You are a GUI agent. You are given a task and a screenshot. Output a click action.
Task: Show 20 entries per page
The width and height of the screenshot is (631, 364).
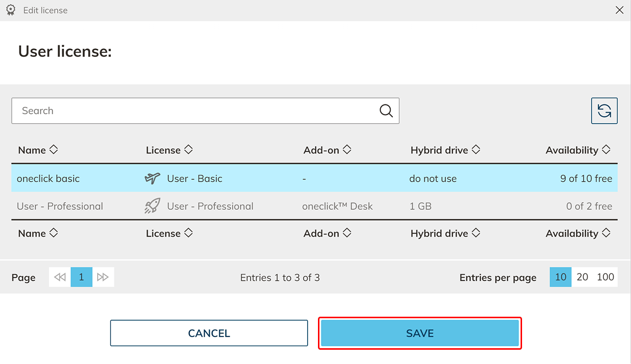[582, 277]
